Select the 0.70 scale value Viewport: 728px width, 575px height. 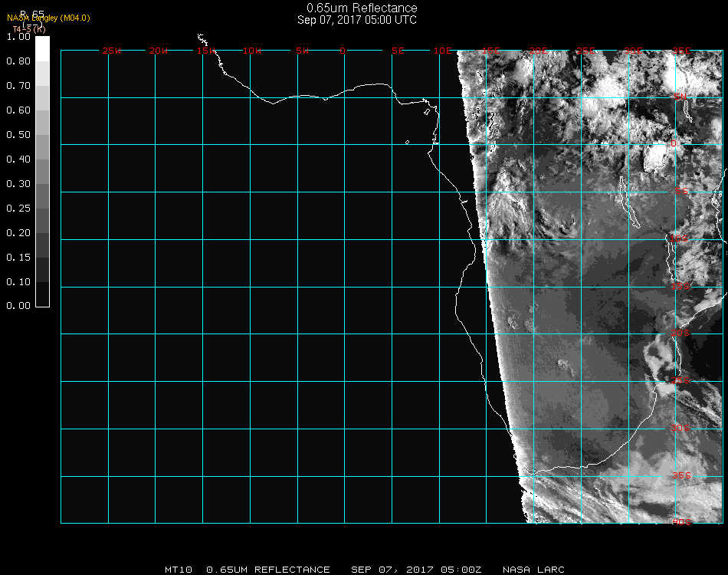point(18,86)
